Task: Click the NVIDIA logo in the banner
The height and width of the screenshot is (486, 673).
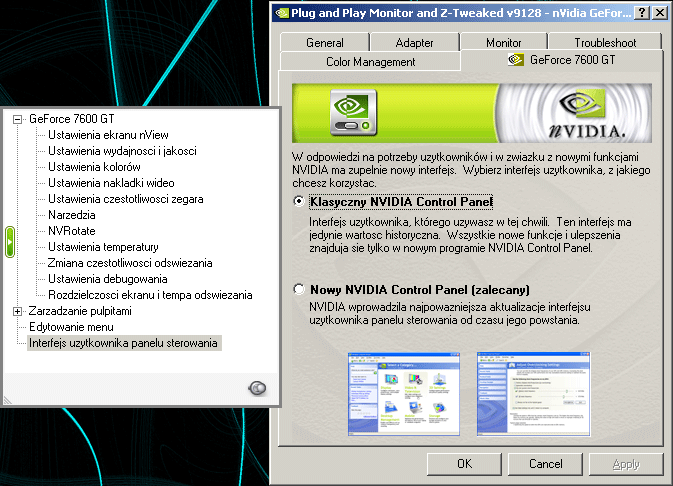Action: (586, 113)
